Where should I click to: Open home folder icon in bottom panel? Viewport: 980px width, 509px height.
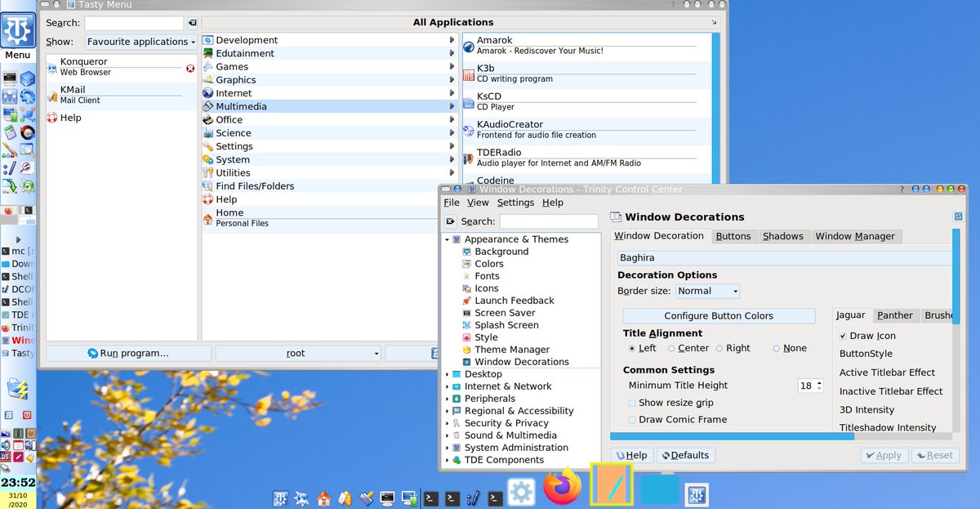324,498
